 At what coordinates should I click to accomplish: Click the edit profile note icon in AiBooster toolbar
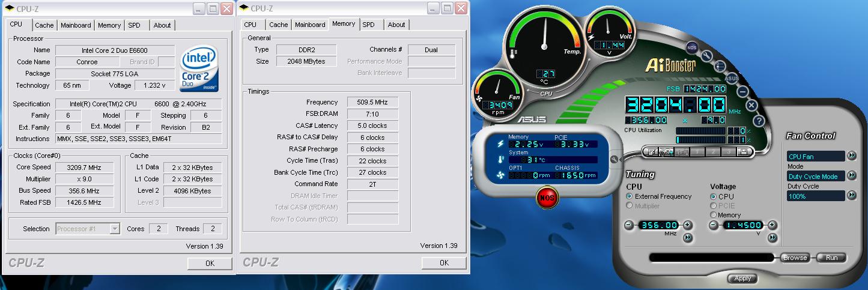pos(651,151)
